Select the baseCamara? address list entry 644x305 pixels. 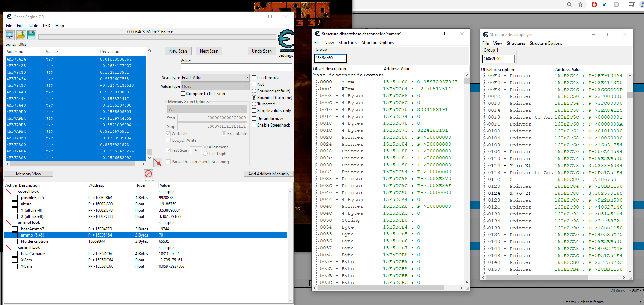[x=145, y=254]
